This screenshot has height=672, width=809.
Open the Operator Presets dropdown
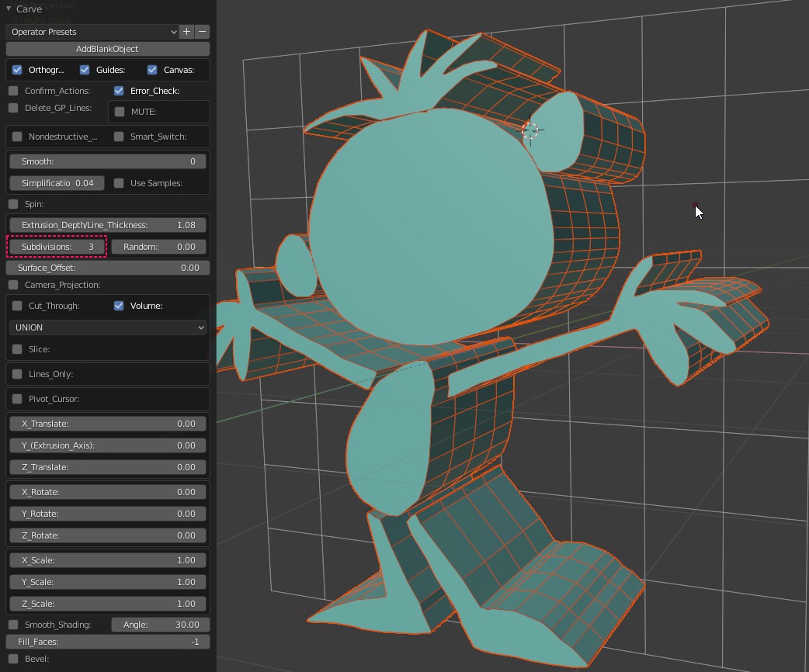pos(92,32)
